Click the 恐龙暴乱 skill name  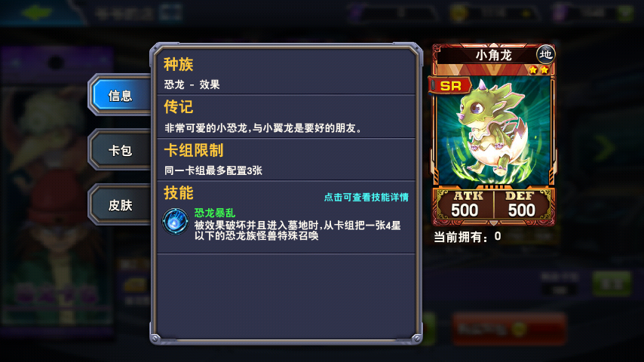pos(215,213)
